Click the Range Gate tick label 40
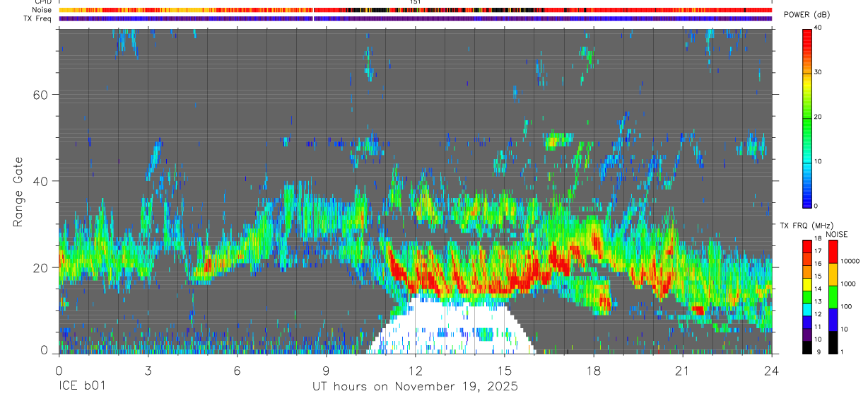This screenshot has height=401, width=868. pyautogui.click(x=40, y=181)
